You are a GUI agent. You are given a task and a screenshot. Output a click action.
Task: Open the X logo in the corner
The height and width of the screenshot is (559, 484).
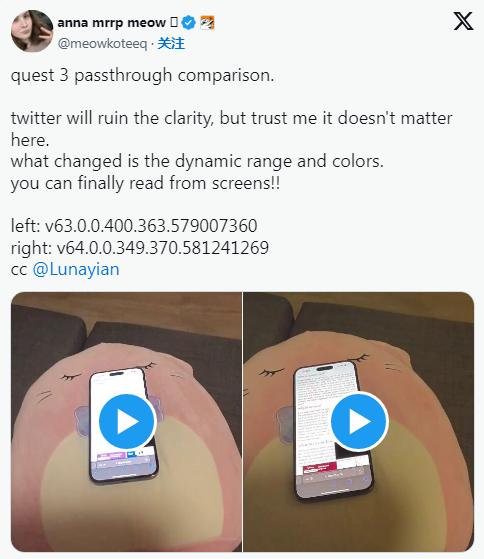(x=463, y=21)
